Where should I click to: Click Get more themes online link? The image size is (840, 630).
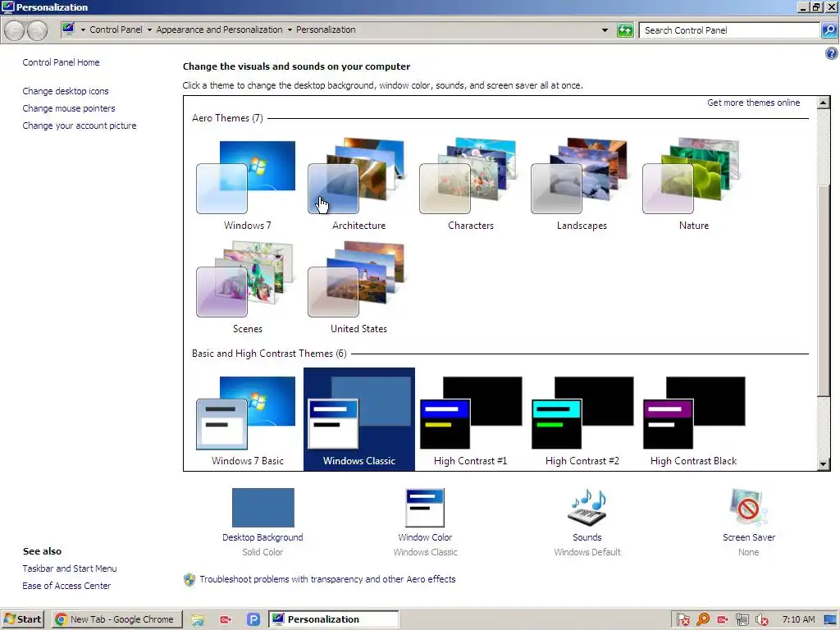pos(753,103)
